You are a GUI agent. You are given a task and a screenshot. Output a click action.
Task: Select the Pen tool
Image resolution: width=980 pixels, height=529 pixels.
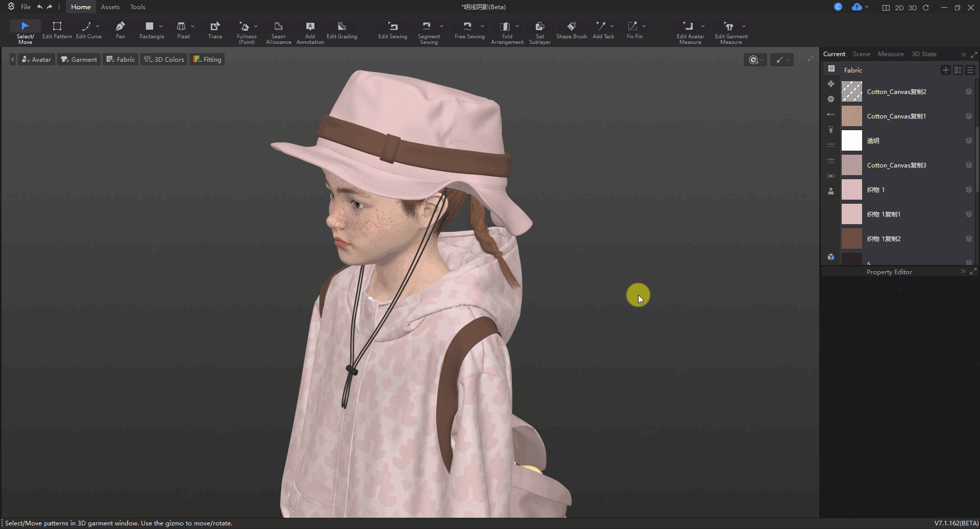[x=120, y=30]
